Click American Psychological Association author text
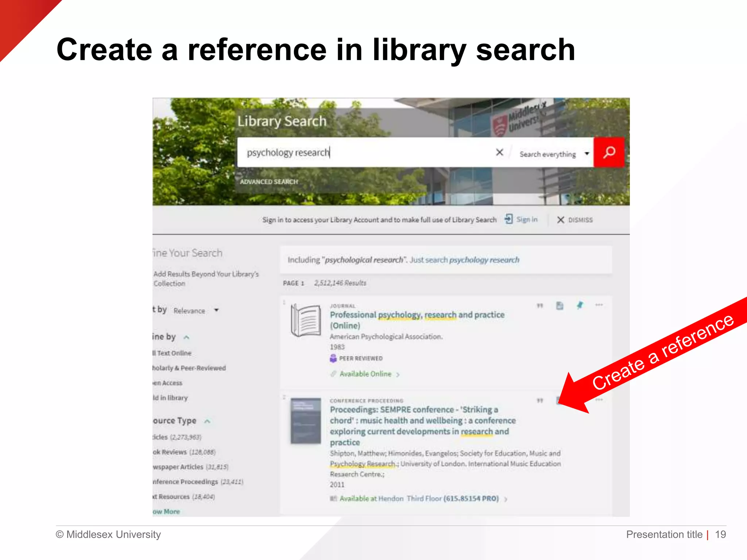Screen dimensions: 747x560 (x=386, y=337)
